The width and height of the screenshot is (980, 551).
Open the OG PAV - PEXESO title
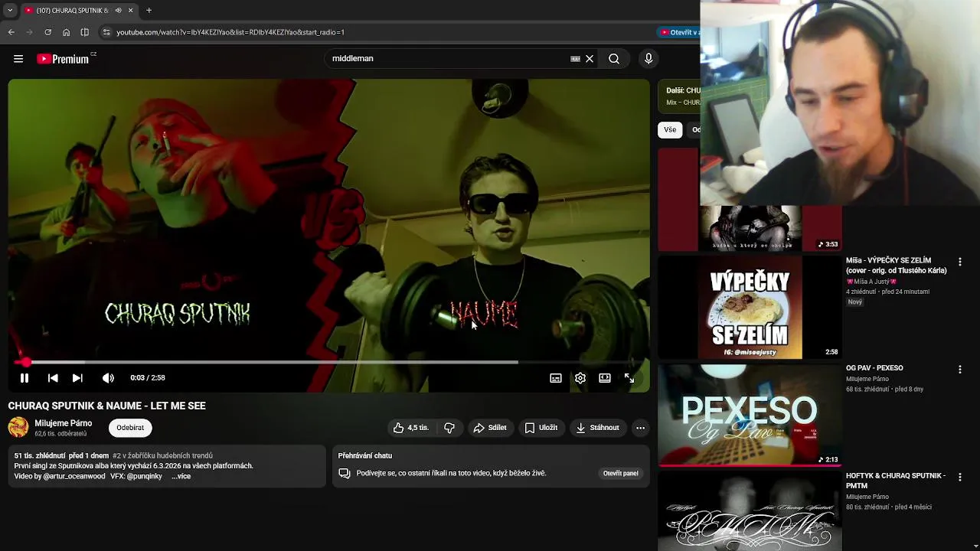(874, 368)
